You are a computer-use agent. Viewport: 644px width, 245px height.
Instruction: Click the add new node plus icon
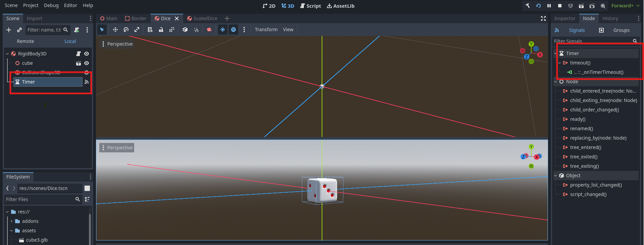point(9,30)
